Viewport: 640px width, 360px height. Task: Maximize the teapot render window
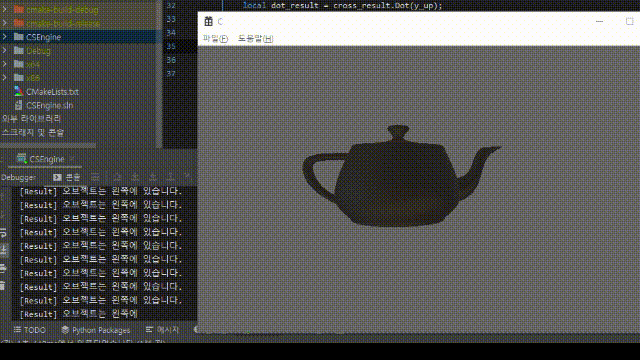click(629, 21)
